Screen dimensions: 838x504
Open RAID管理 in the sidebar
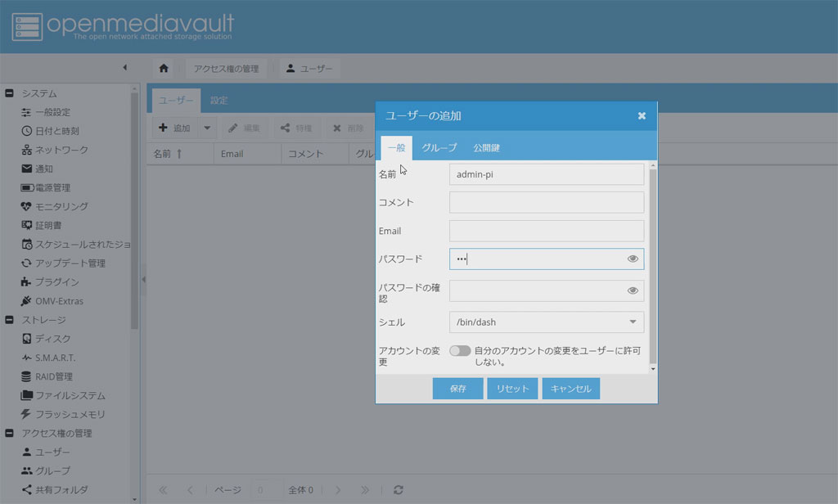tap(53, 376)
